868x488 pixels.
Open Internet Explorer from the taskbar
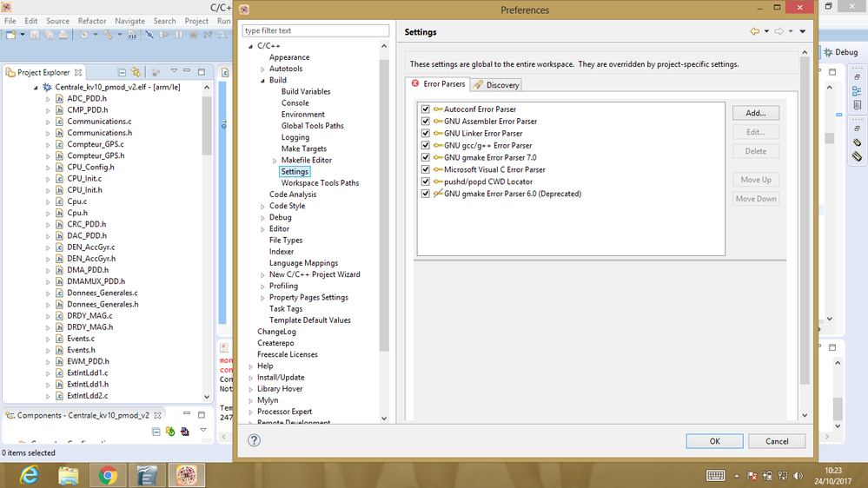coord(30,475)
